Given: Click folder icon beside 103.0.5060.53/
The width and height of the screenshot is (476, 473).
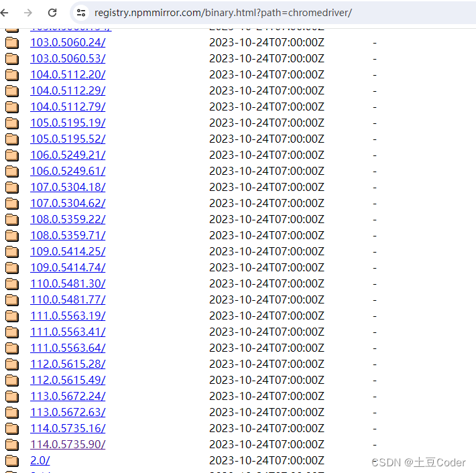Looking at the screenshot, I should pyautogui.click(x=12, y=59).
